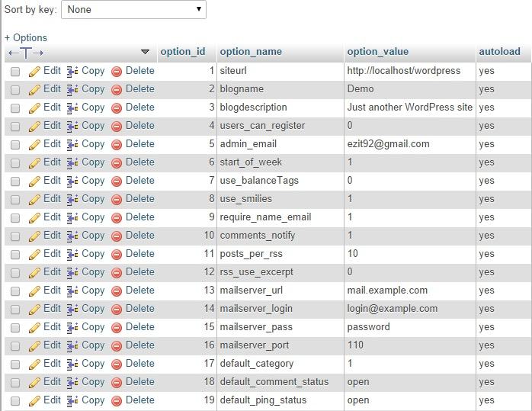Click copy icon for mailserver_login row
The image size is (532, 411).
coord(72,310)
